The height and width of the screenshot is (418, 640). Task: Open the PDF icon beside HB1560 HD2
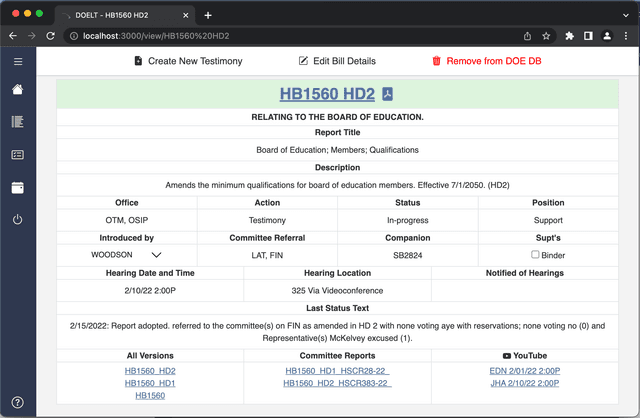387,95
